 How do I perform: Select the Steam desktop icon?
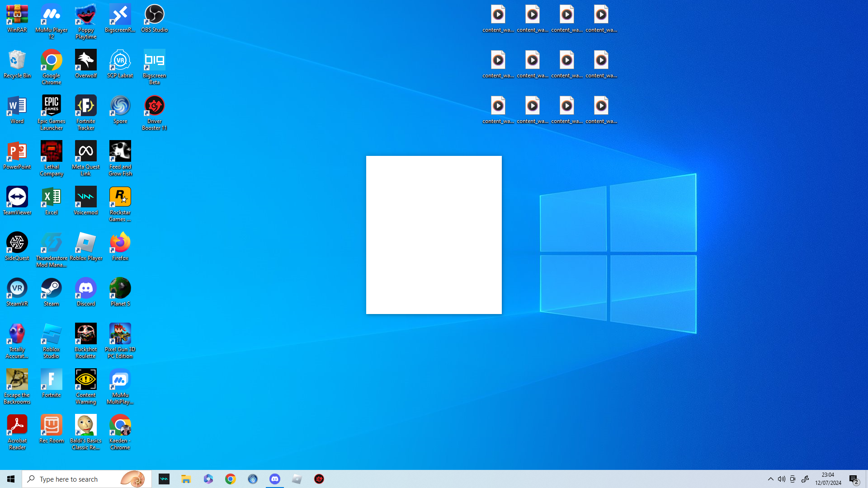point(51,292)
